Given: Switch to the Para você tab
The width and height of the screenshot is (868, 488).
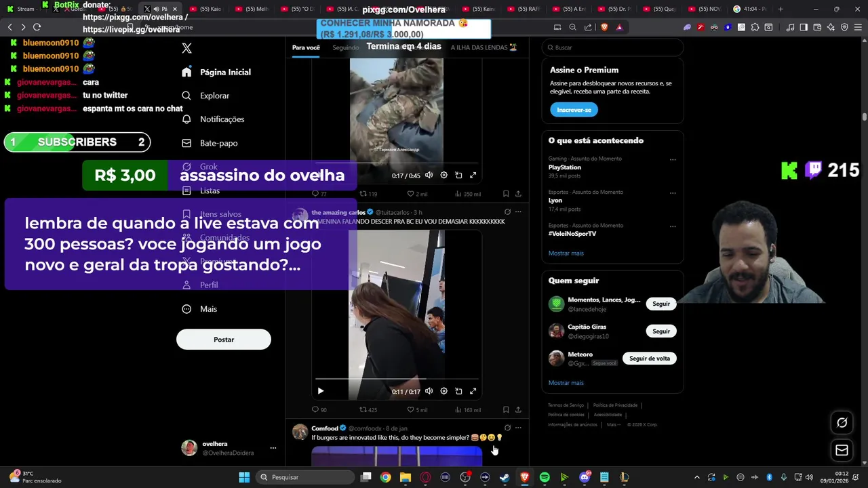Looking at the screenshot, I should pyautogui.click(x=306, y=47).
